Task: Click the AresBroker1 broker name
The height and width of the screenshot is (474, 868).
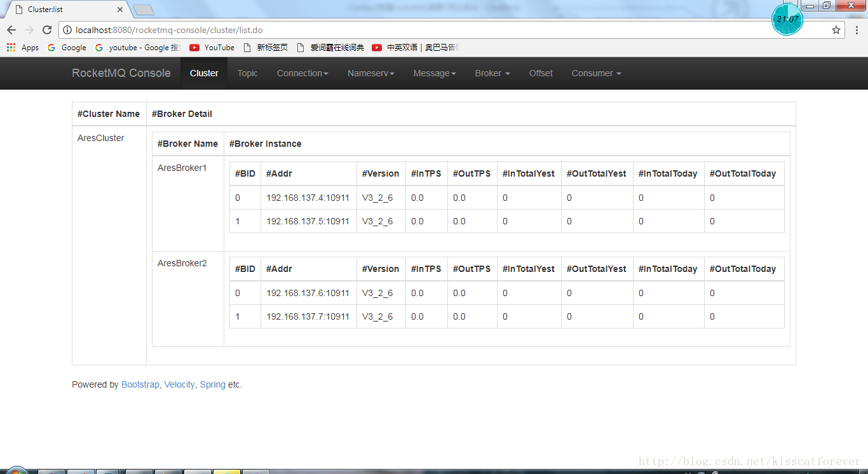Action: tap(182, 168)
